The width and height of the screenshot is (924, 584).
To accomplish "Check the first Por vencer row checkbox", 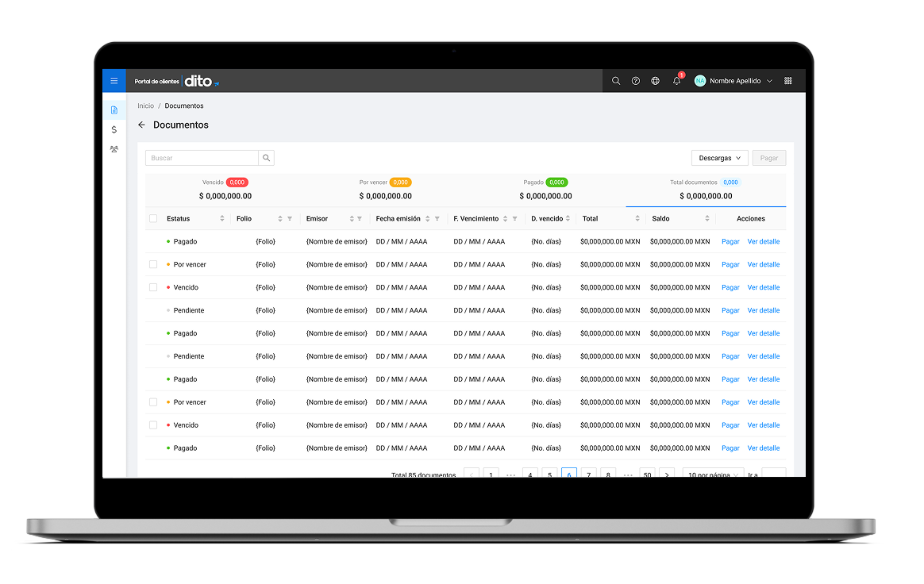I will (153, 264).
